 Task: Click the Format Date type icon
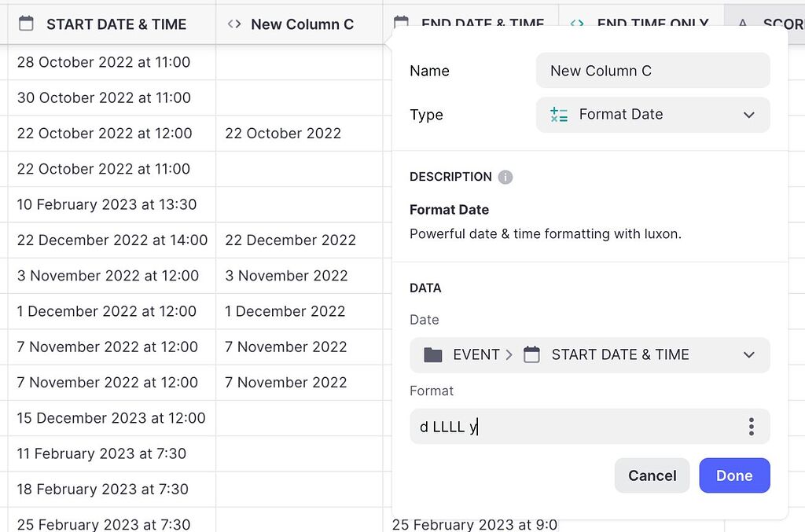[559, 115]
